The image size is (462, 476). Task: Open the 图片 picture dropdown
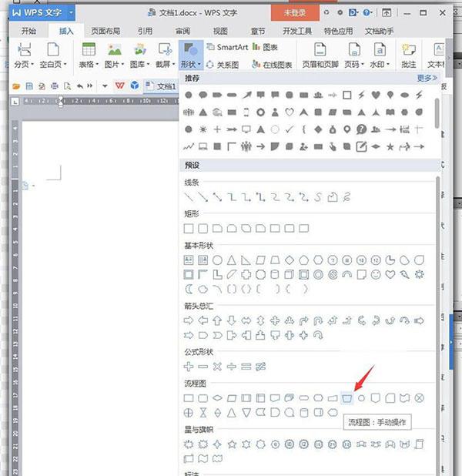pos(114,55)
